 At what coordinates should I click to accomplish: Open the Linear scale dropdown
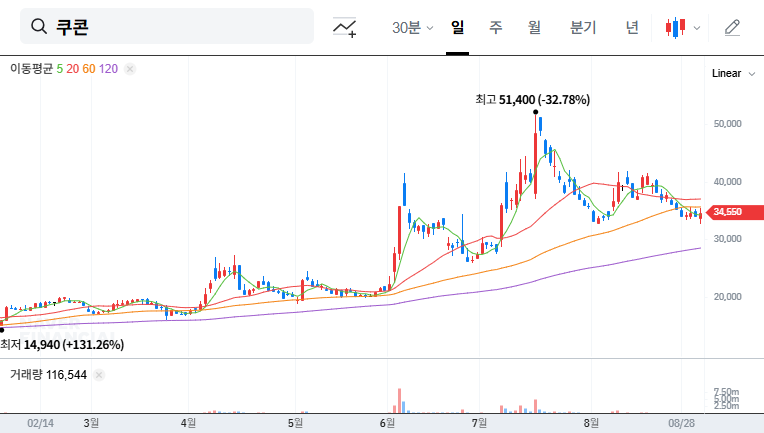pos(733,74)
